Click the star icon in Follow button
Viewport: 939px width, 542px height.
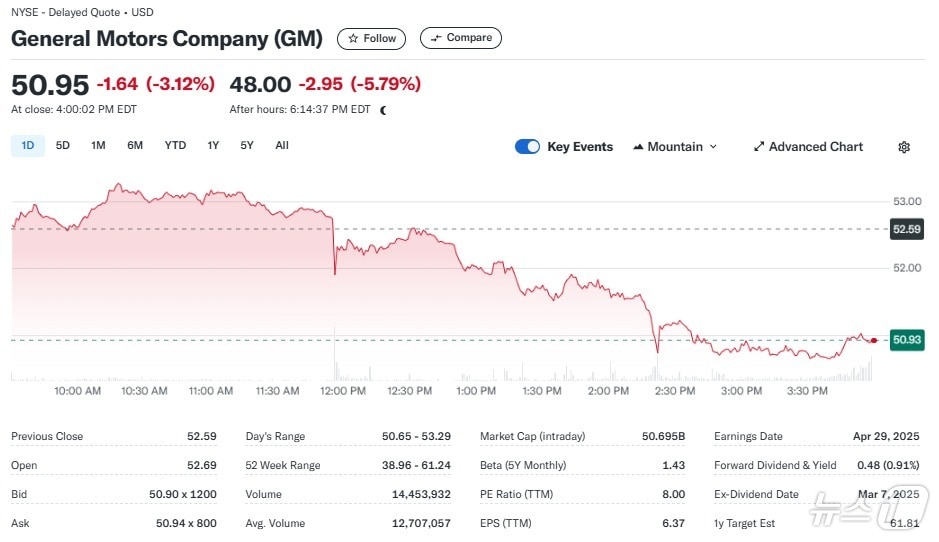click(354, 38)
